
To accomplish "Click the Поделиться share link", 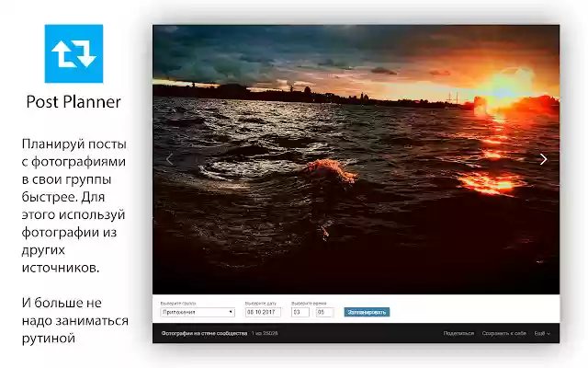I will coord(458,333).
